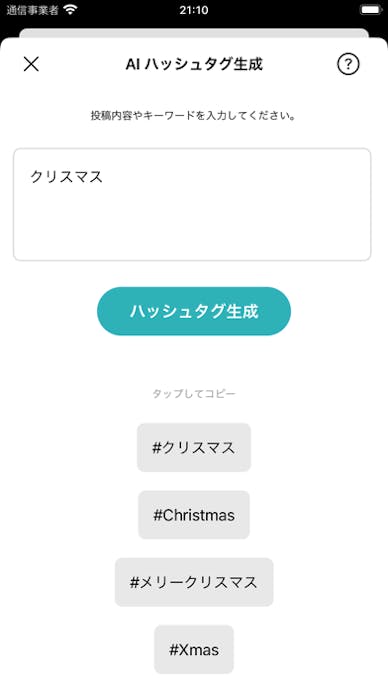
Task: Open help via the question mark icon
Action: (x=348, y=64)
